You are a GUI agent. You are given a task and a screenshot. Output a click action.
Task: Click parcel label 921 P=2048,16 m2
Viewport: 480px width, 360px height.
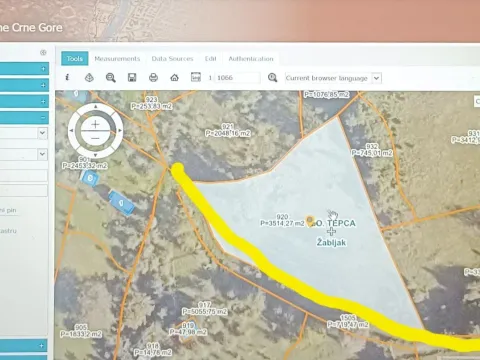[228, 130]
